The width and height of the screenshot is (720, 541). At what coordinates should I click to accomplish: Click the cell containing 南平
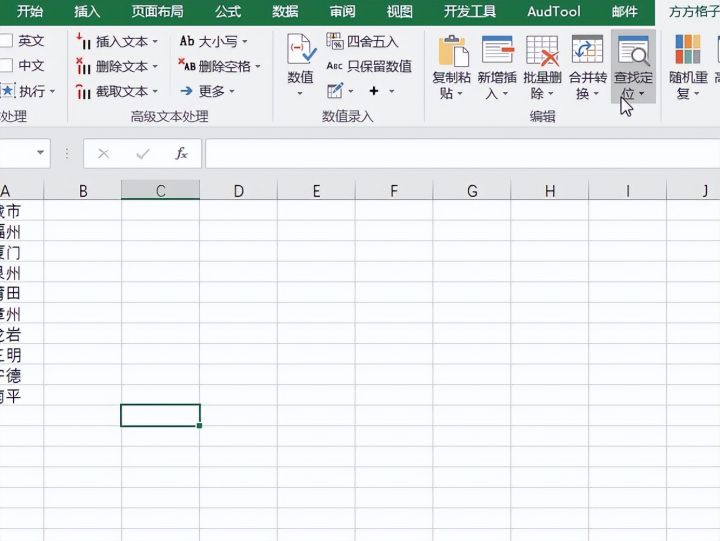pos(22,396)
